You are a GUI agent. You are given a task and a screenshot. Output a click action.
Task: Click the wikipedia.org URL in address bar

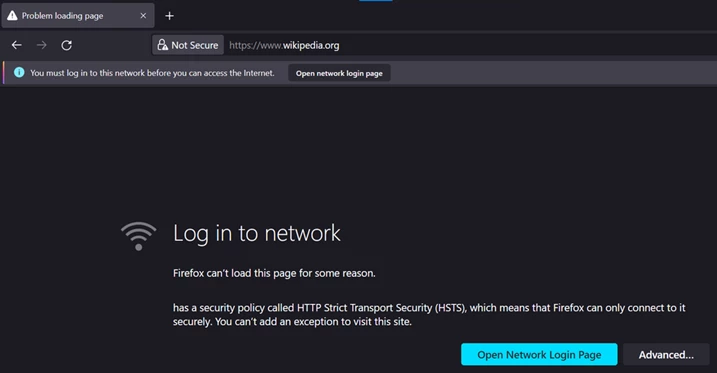[x=284, y=45]
